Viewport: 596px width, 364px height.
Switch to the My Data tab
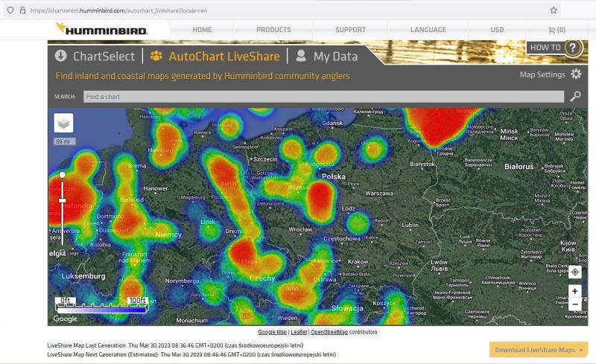(x=327, y=56)
